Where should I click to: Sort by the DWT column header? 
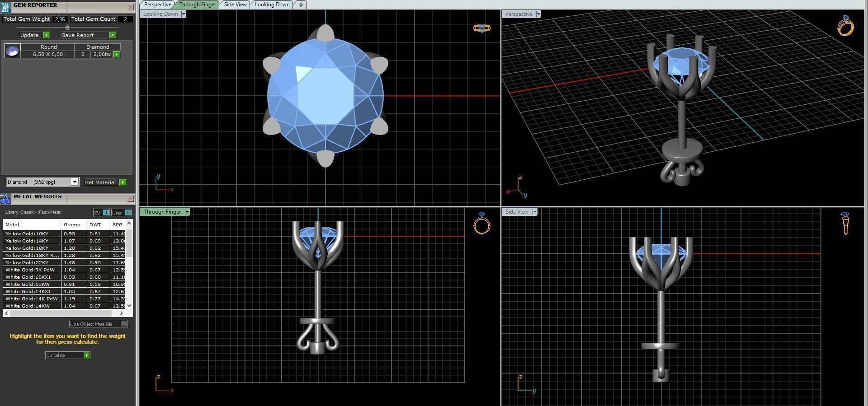pos(98,224)
